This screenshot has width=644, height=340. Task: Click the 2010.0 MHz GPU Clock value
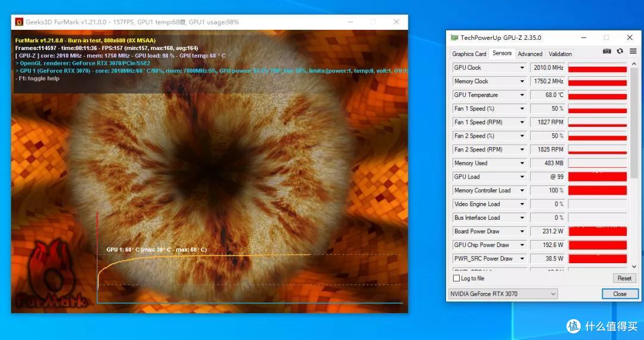click(x=549, y=68)
